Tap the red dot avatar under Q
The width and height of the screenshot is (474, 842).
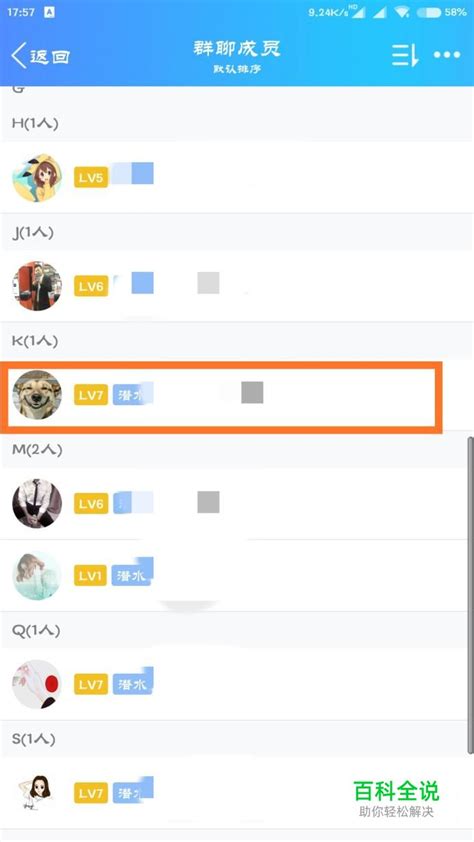coord(37,684)
